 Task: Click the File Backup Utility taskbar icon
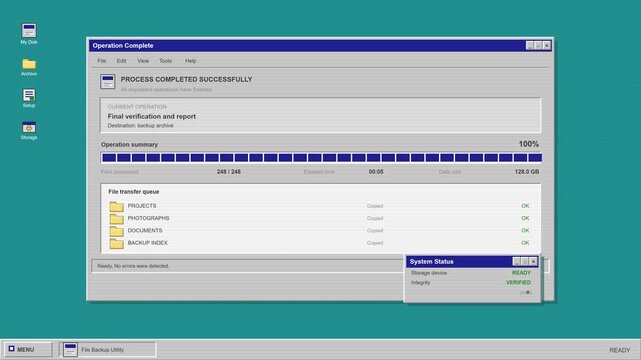(x=70, y=350)
